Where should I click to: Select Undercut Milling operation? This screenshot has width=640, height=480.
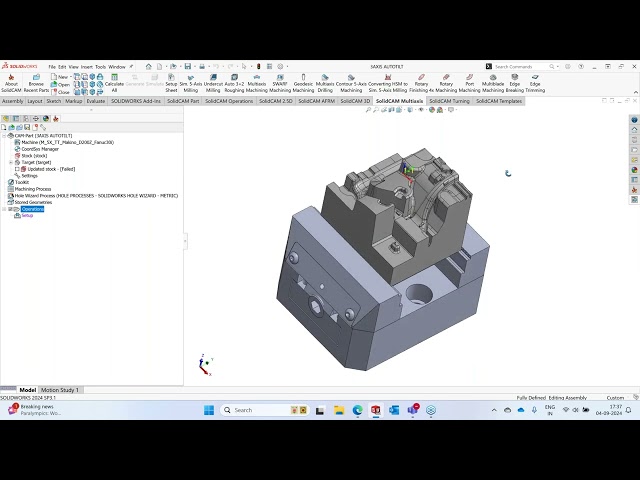(x=213, y=83)
